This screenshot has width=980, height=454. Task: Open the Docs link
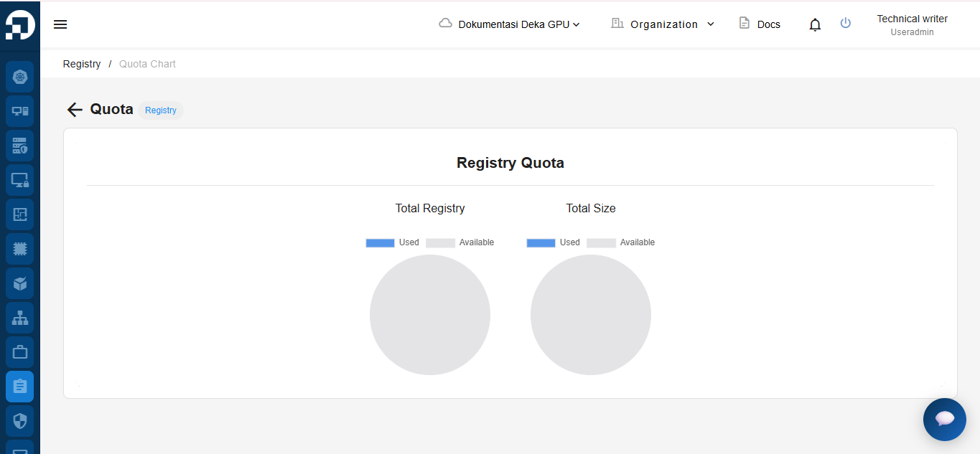coord(760,24)
